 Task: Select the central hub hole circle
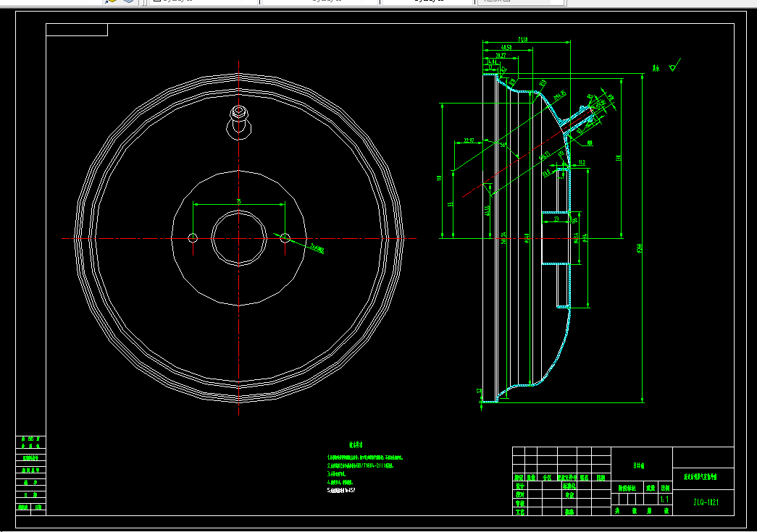tap(238, 238)
